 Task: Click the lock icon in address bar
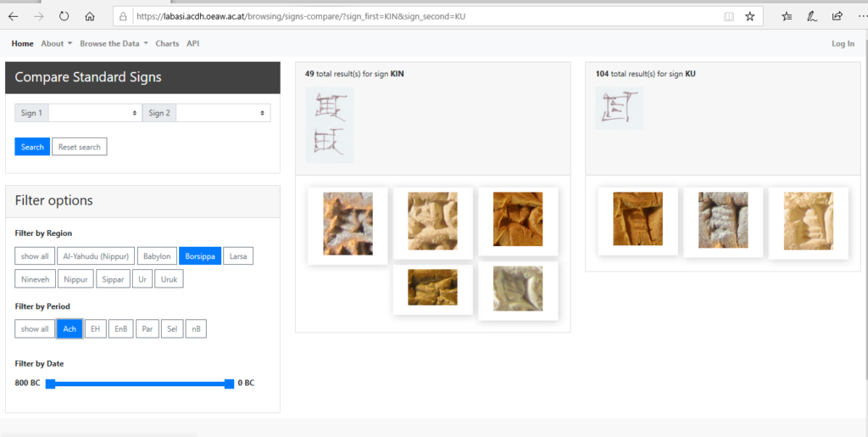124,17
